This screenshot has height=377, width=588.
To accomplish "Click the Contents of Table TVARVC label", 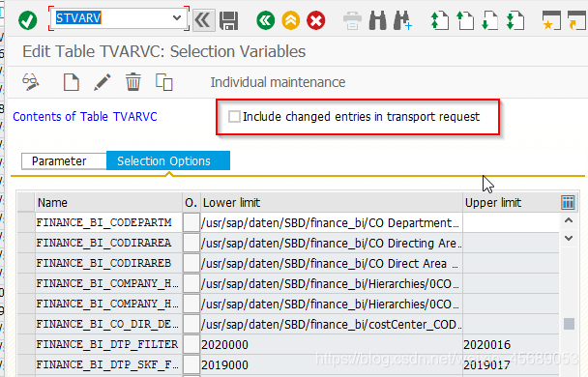I will click(85, 117).
